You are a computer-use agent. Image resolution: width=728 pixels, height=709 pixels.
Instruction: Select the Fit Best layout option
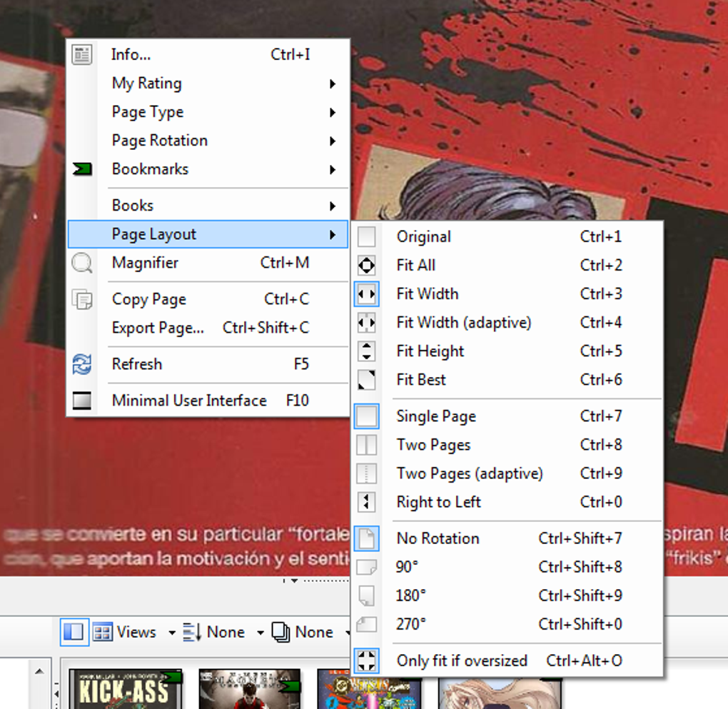(x=507, y=380)
